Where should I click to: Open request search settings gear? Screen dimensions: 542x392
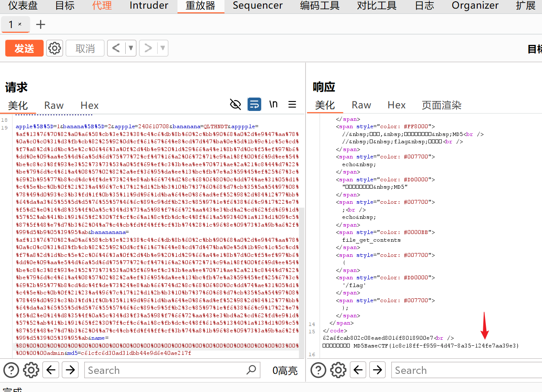tap(31, 370)
